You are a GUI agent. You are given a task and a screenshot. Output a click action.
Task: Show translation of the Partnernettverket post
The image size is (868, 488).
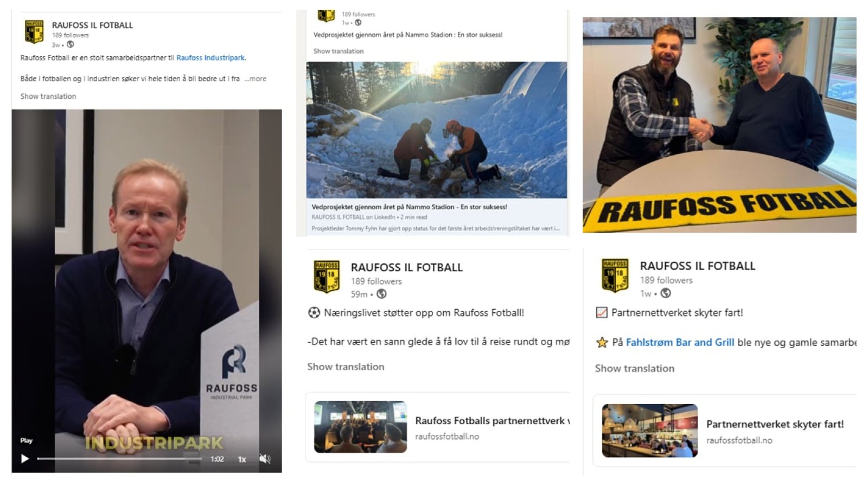point(635,368)
